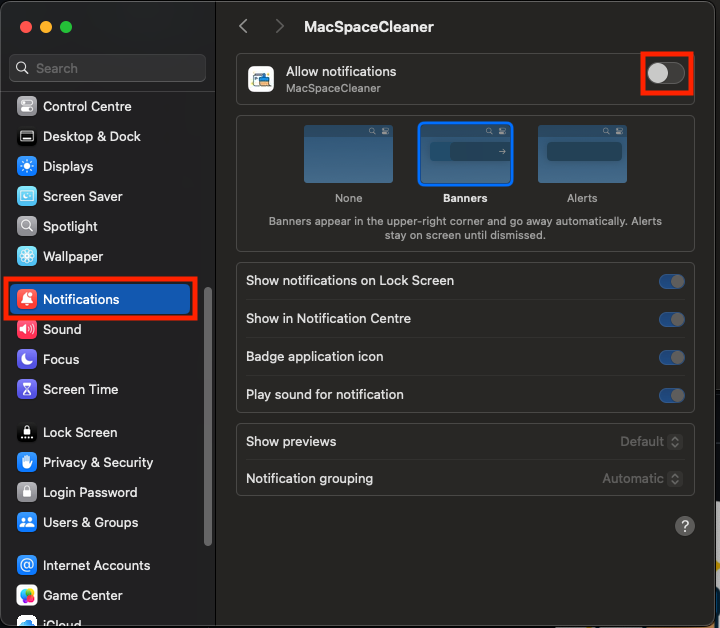
Task: Click the green full-screen window button
Action: [66, 27]
